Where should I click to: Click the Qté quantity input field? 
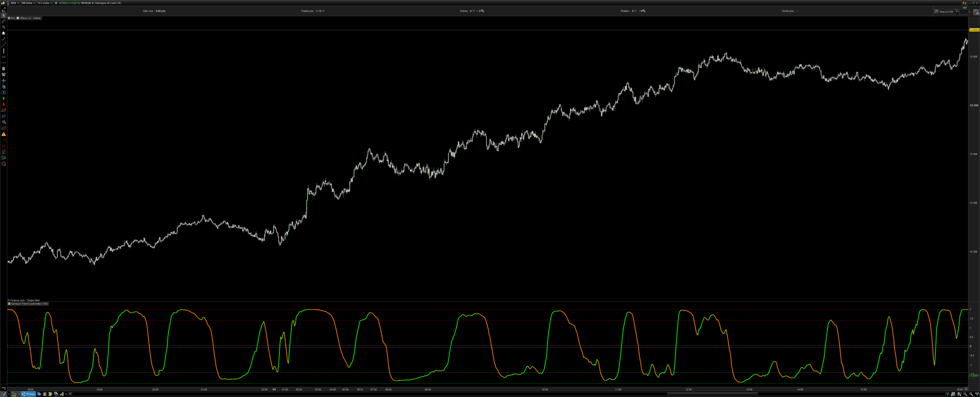(x=965, y=12)
